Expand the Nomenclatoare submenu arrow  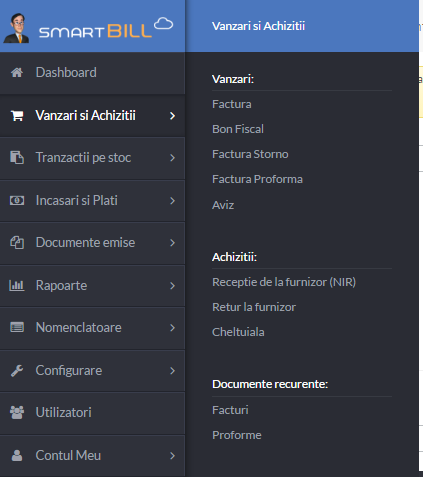[172, 328]
